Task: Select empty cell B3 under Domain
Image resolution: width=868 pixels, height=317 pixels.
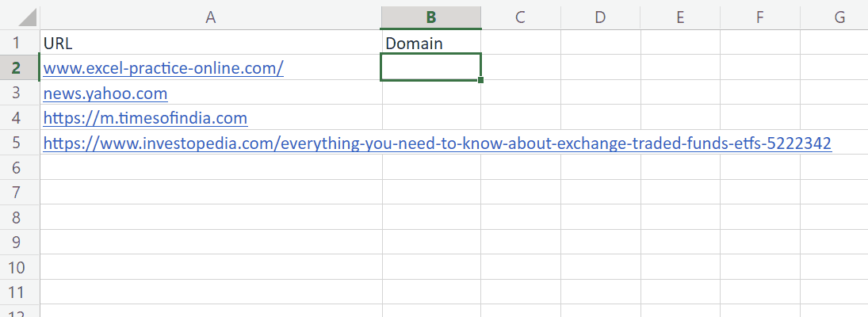Action: pyautogui.click(x=430, y=94)
